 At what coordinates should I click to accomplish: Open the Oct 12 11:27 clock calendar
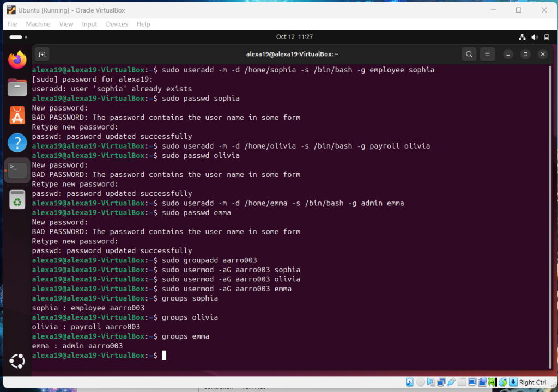294,37
